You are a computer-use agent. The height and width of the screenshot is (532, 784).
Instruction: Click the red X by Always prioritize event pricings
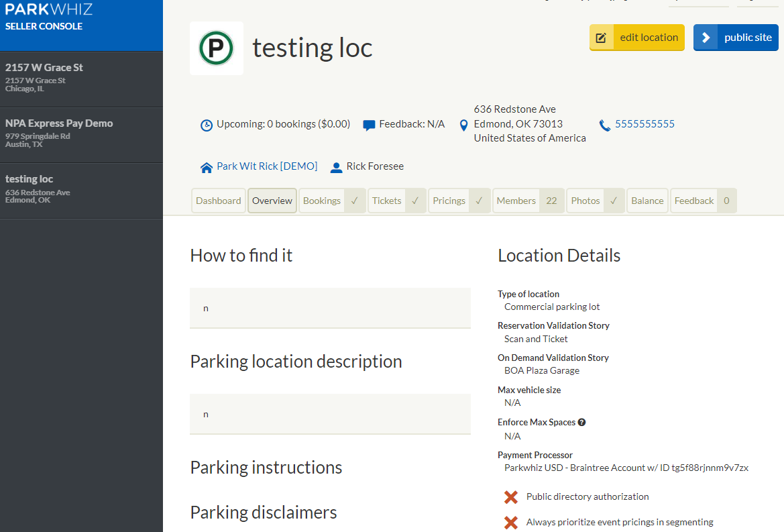(511, 523)
